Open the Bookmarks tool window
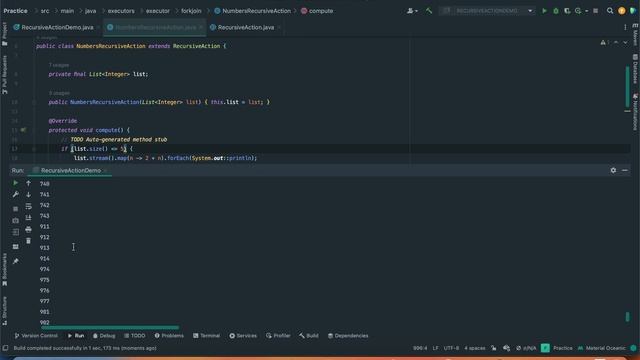The image size is (640, 360). click(x=4, y=269)
